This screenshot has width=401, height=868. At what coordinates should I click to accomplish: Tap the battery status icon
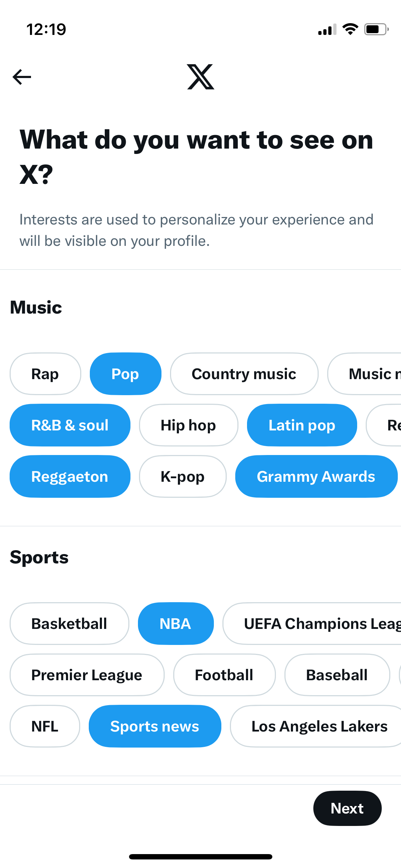click(376, 29)
